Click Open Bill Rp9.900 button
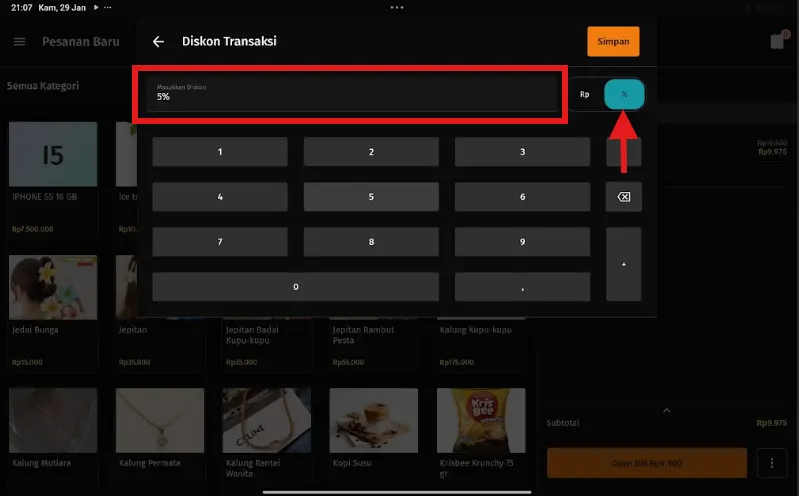Screen dimensions: 799x496 coord(647,463)
